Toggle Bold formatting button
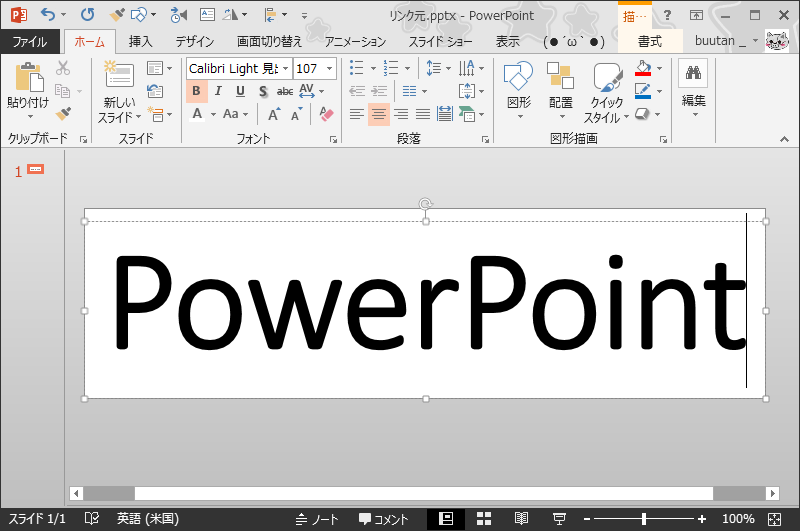 click(x=196, y=91)
